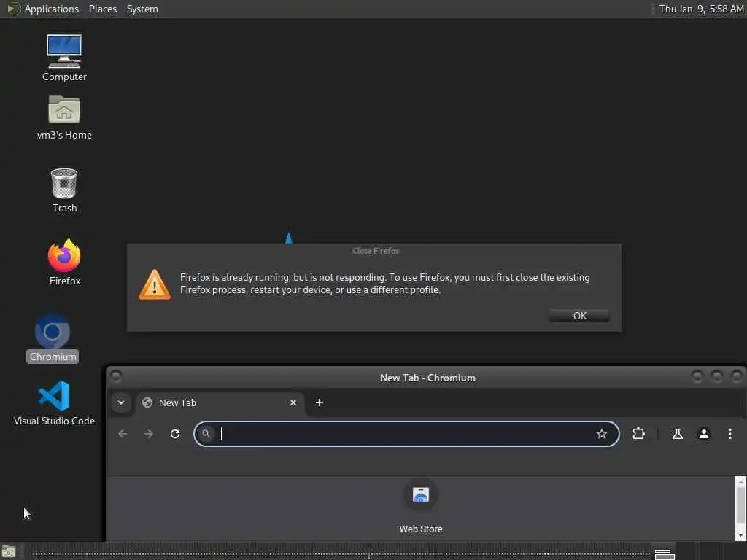Click scrollbar down arrow in Chromium page
747x560 pixels.
(740, 536)
